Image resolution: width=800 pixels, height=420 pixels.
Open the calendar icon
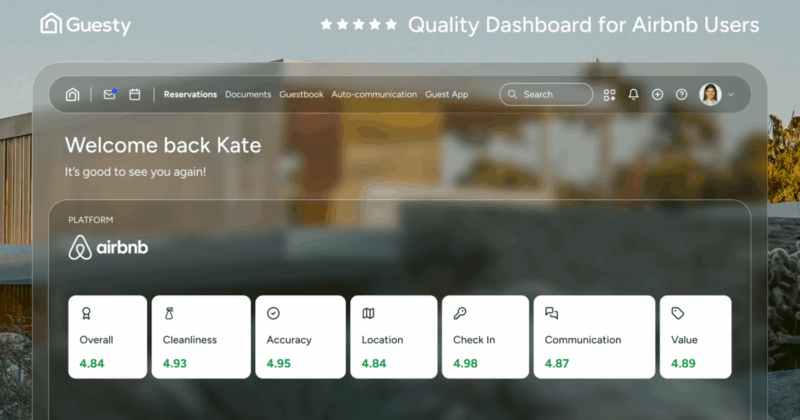tap(135, 94)
